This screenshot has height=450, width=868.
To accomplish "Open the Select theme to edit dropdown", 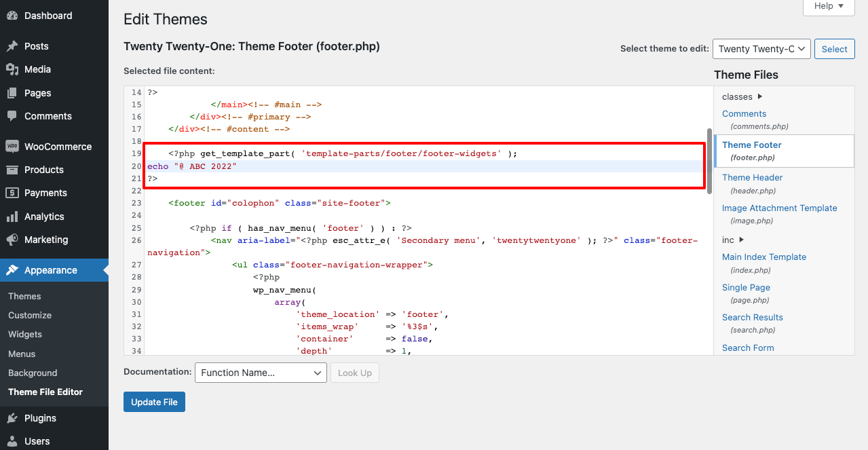I will pos(761,49).
